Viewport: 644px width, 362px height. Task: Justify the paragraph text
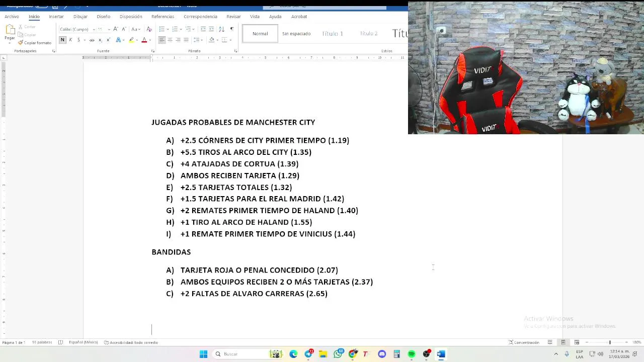[x=186, y=40]
